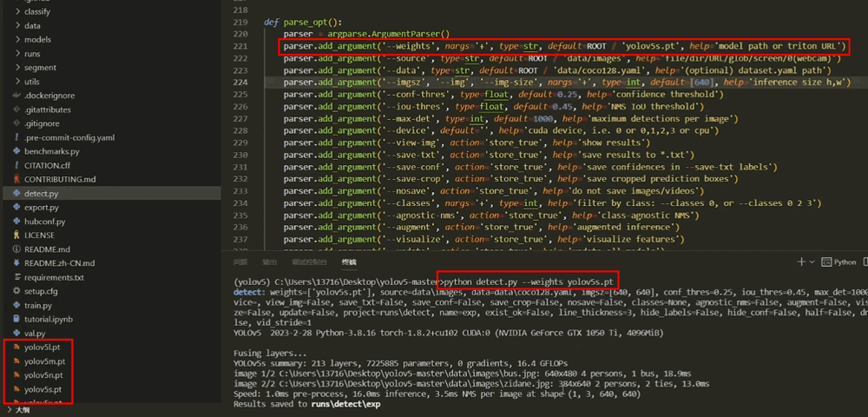868x417 pixels.
Task: Click the CONTRIBUTING.md file icon
Action: tap(16, 179)
